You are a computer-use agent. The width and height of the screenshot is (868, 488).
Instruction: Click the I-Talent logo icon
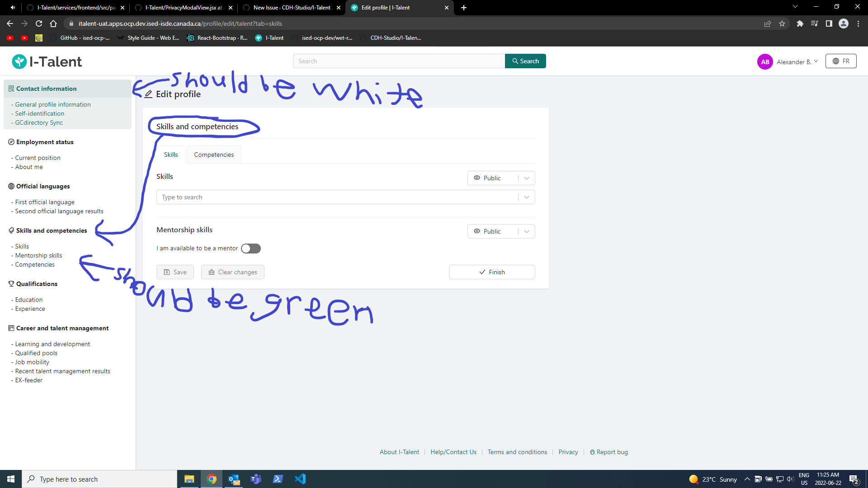[19, 61]
